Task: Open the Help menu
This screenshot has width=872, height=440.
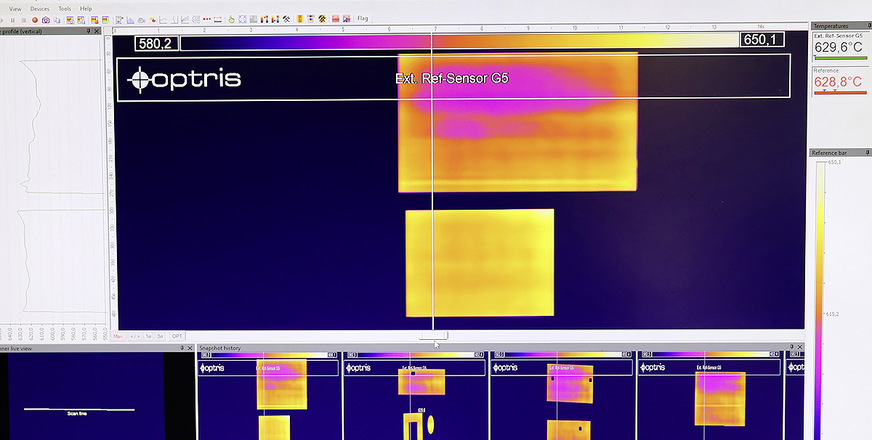Action: pyautogui.click(x=86, y=8)
